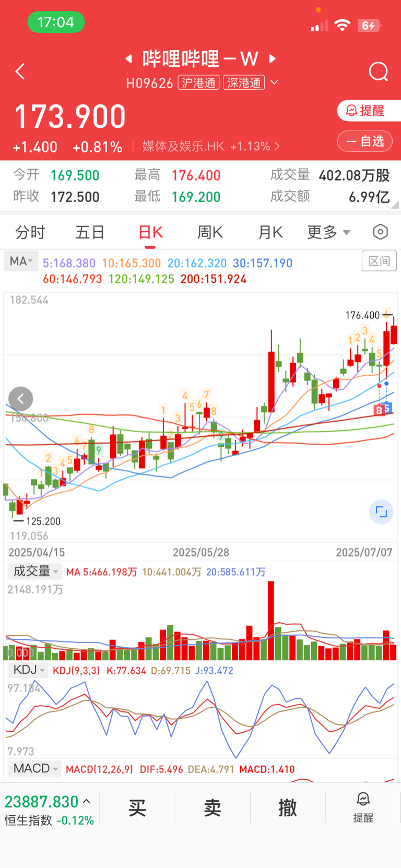Tap the 5:168.380 MA5 value
The width and height of the screenshot is (401, 868).
[x=69, y=263]
